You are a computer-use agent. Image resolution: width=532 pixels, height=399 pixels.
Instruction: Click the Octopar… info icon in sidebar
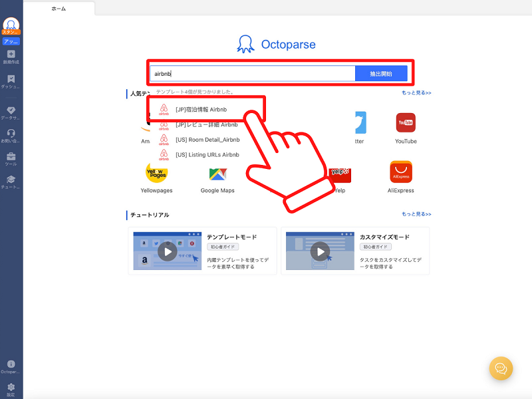tap(11, 367)
